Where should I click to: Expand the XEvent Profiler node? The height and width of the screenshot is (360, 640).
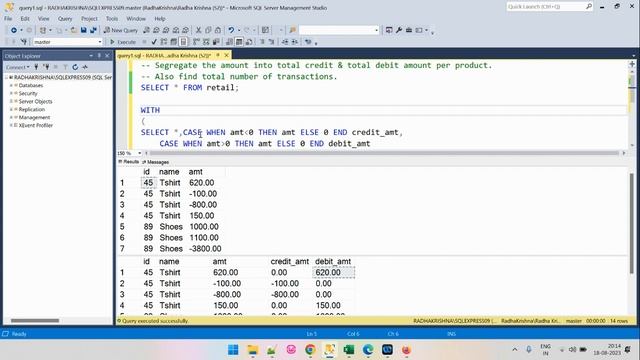coord(11,125)
